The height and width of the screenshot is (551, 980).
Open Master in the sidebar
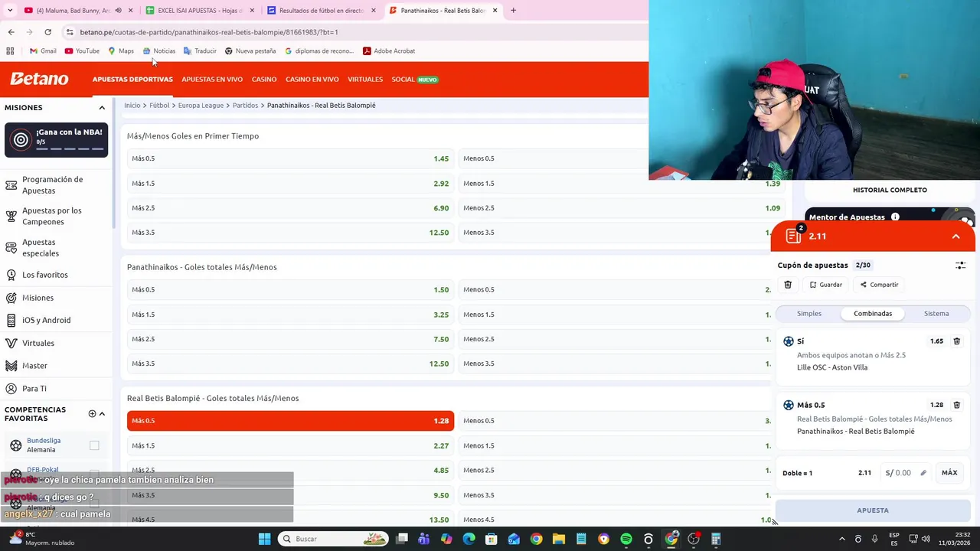(55, 366)
